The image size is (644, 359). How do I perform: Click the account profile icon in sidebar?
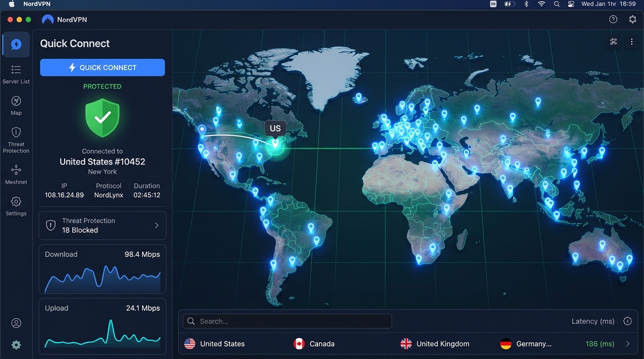click(x=16, y=323)
